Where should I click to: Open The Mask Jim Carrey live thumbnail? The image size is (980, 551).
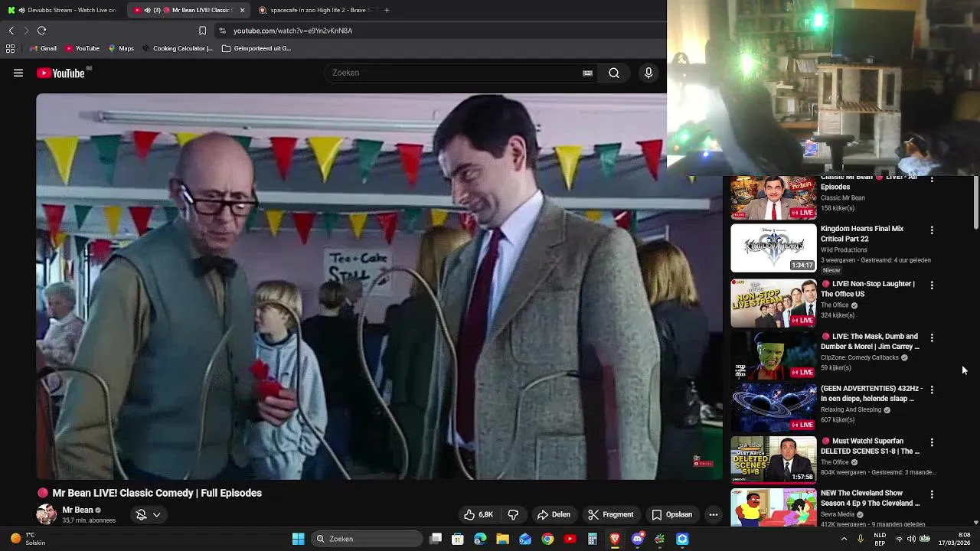click(x=773, y=356)
